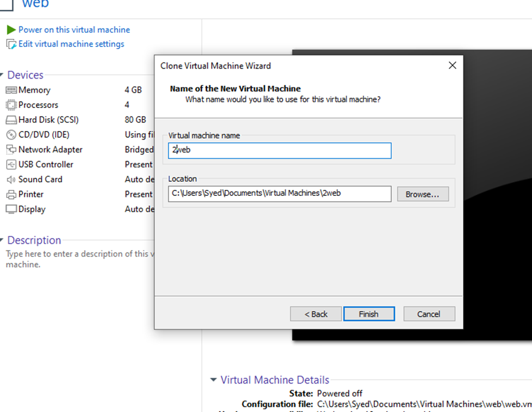Collapse the Virtual Machine Details section
Image resolution: width=532 pixels, height=412 pixels.
tap(213, 380)
